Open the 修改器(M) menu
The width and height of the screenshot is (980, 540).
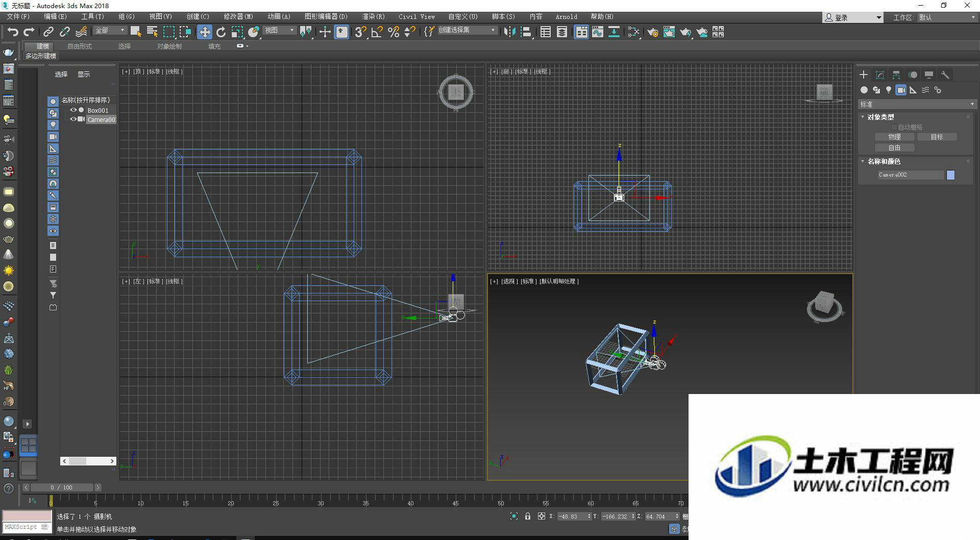[x=238, y=17]
